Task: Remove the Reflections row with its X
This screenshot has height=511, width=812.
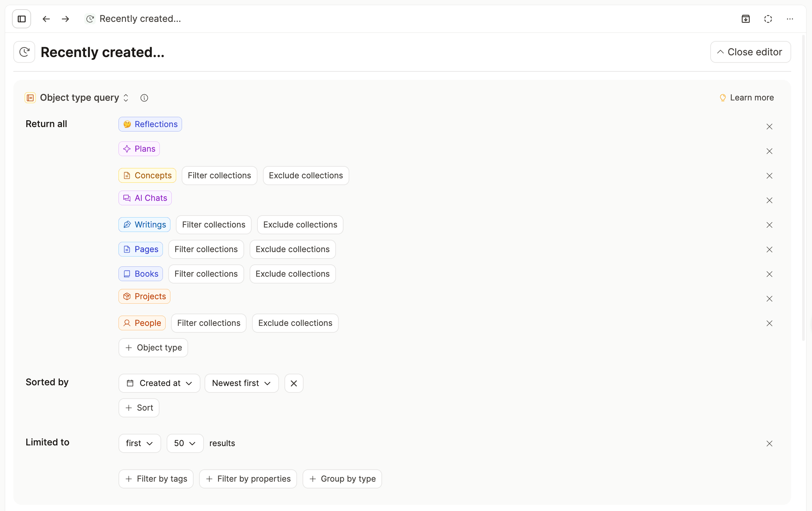Action: (770, 126)
